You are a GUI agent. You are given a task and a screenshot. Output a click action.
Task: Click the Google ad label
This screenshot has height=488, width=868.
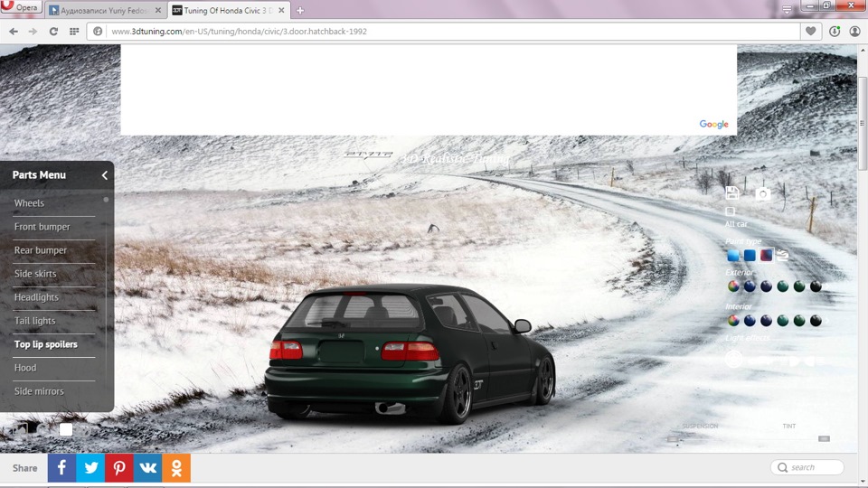tap(713, 125)
